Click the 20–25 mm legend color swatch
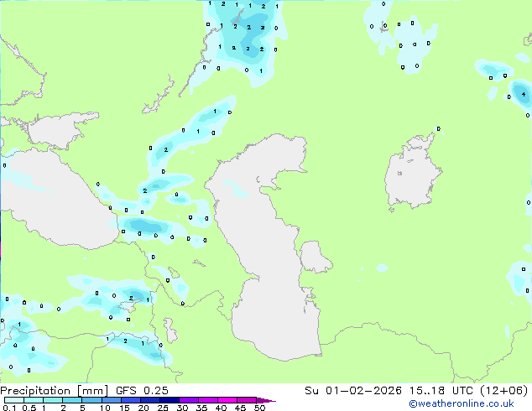Image resolution: width=532 pixels, height=411 pixels. click(149, 400)
